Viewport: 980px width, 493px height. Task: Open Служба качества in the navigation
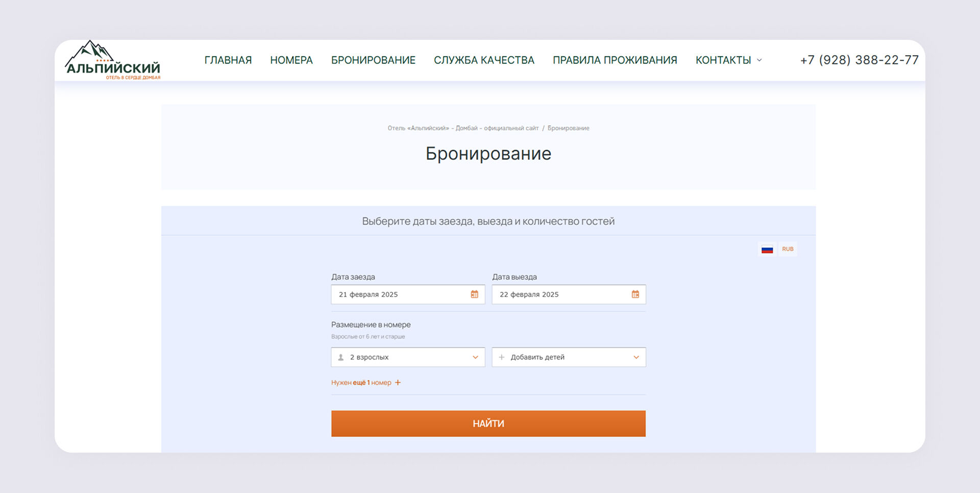484,60
